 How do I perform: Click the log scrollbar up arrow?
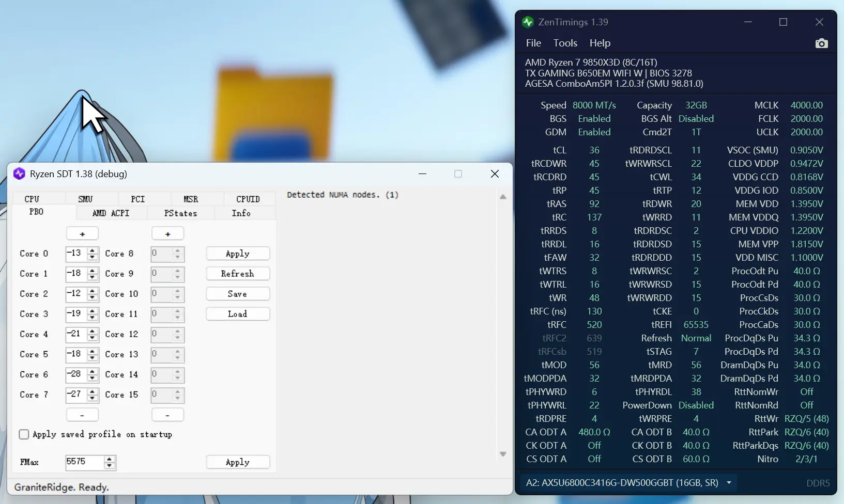[503, 197]
